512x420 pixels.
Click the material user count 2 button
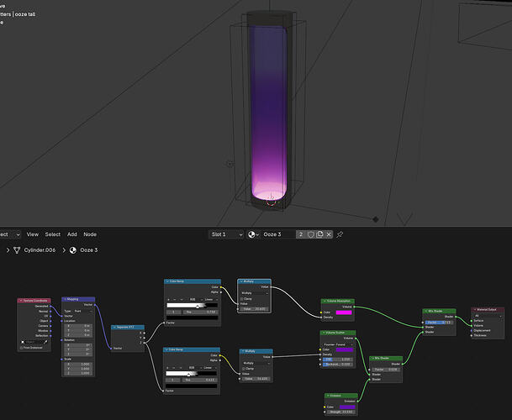pos(300,234)
